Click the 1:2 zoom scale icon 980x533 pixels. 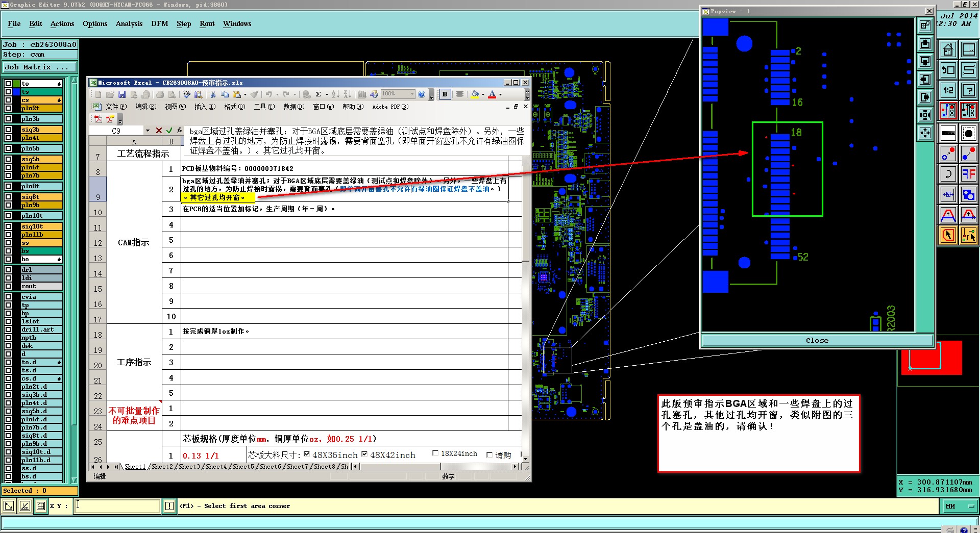[948, 91]
